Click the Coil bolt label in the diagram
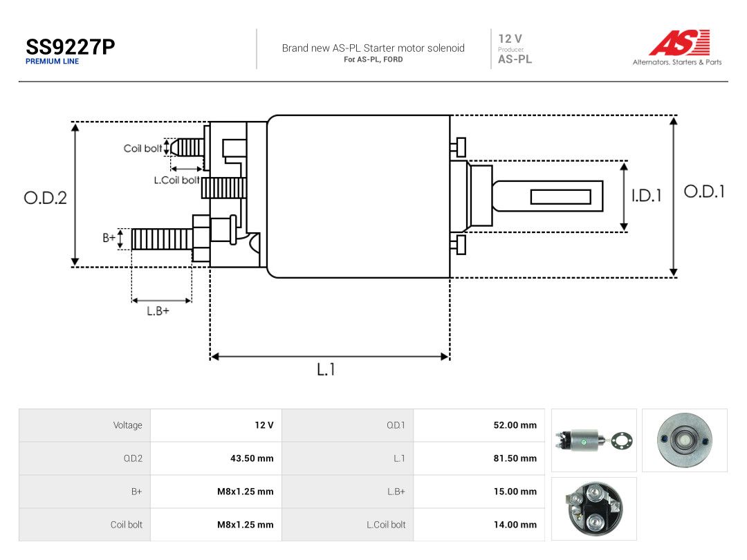Viewport: 747px width, 560px height. [x=142, y=149]
